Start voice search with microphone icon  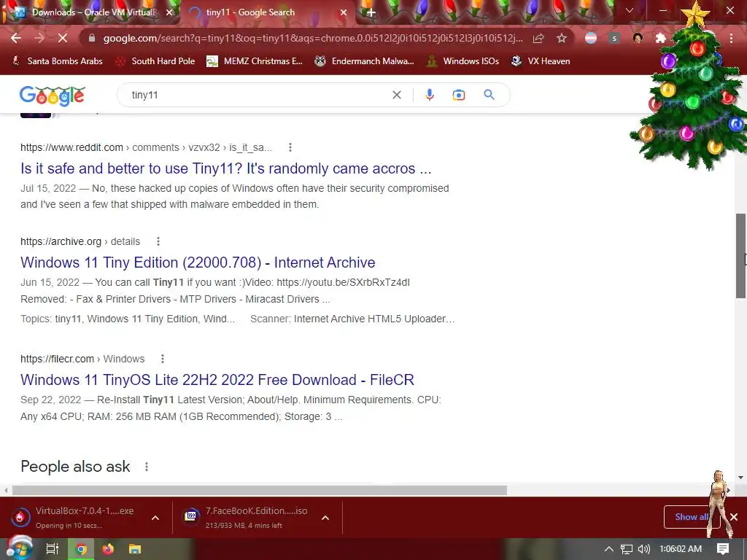pos(429,95)
